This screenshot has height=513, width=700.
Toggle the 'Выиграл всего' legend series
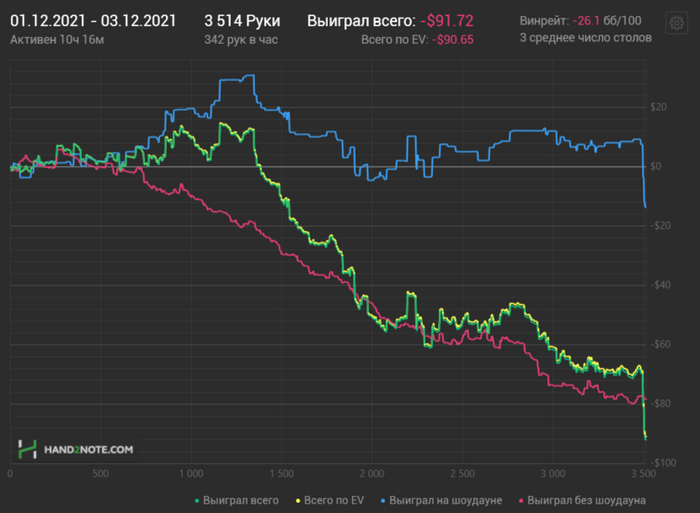(x=237, y=500)
